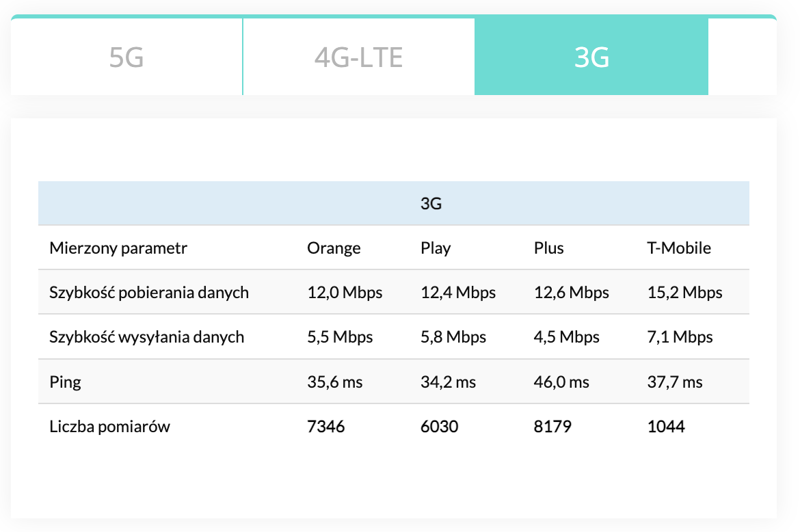
Task: Click the Plus column header
Action: click(548, 248)
